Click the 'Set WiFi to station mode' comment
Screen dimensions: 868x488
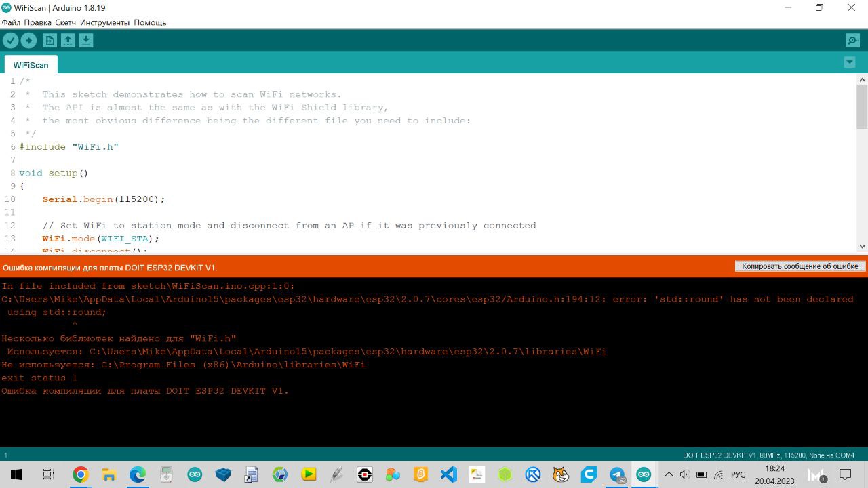tap(290, 226)
